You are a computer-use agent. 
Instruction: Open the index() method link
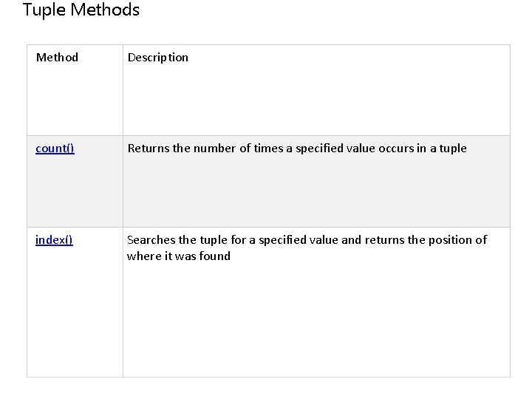pyautogui.click(x=54, y=240)
